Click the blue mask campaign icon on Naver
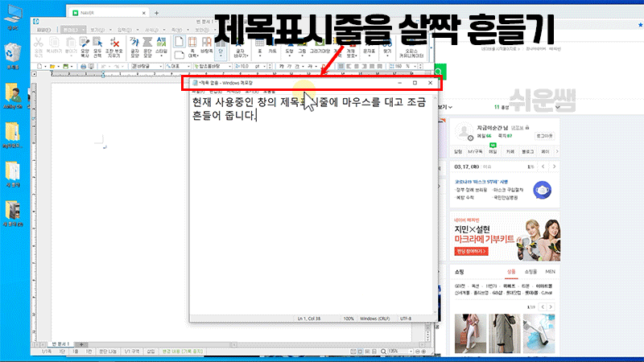 (542, 190)
